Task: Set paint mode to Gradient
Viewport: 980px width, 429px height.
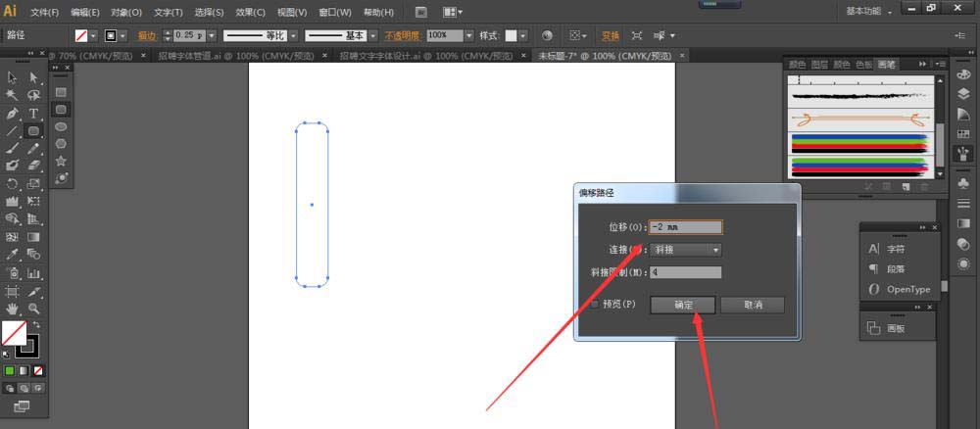Action: coord(24,371)
